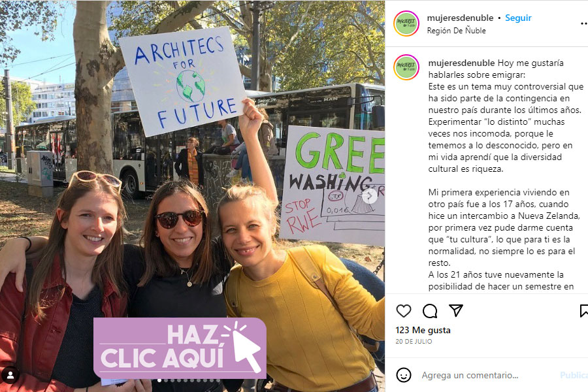This screenshot has width=588, height=392.
Task: Like the post with the heart icon
Action: click(x=404, y=311)
